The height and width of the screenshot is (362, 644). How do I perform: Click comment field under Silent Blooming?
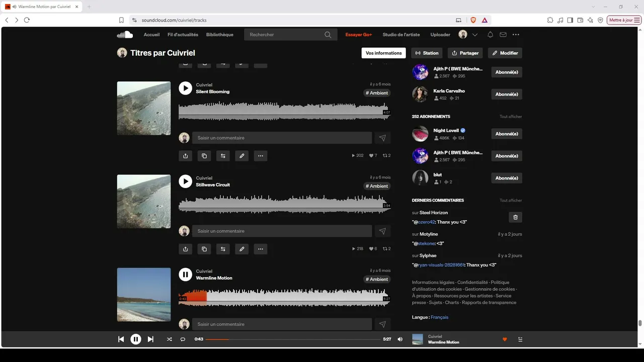pyautogui.click(x=282, y=138)
